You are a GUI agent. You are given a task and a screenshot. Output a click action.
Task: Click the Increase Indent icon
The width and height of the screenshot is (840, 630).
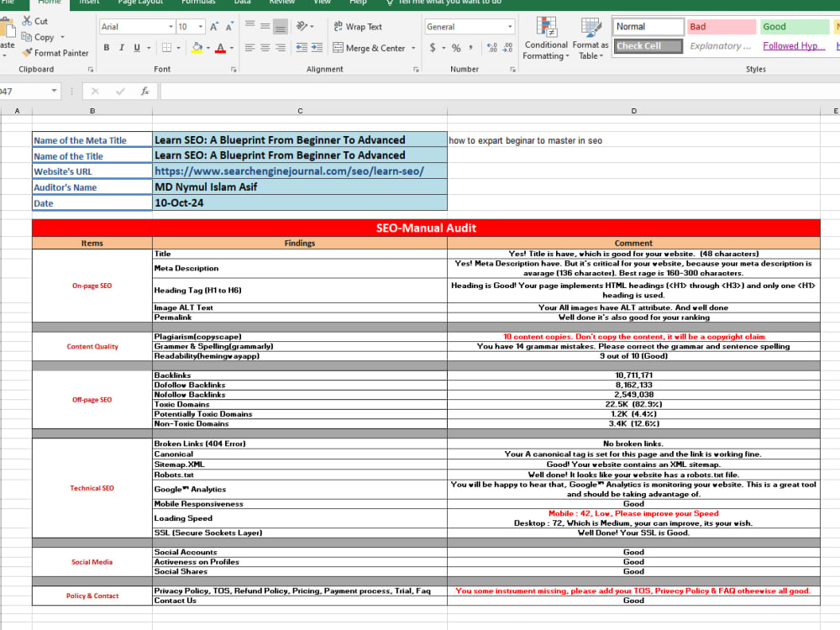point(318,48)
